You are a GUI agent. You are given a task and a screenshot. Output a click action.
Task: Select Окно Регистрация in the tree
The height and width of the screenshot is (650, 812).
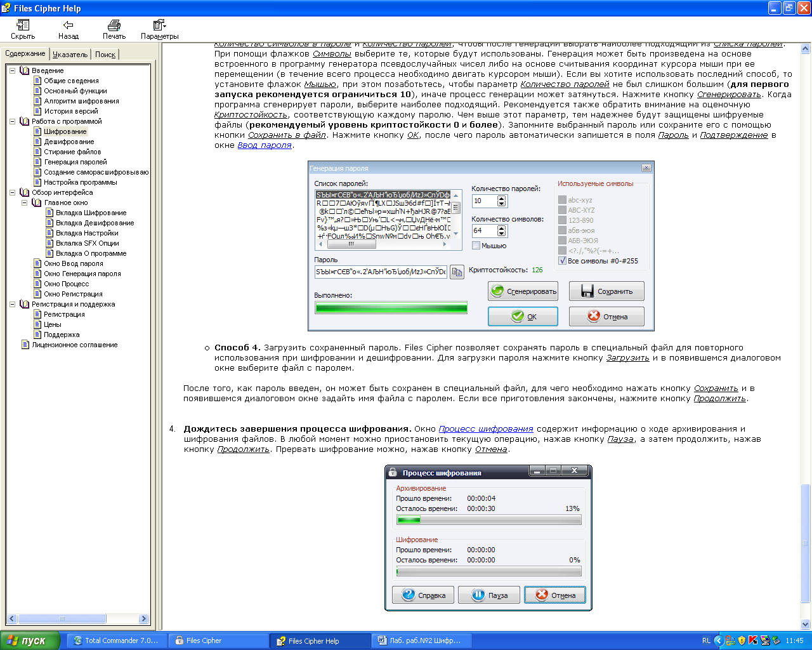[x=73, y=294]
